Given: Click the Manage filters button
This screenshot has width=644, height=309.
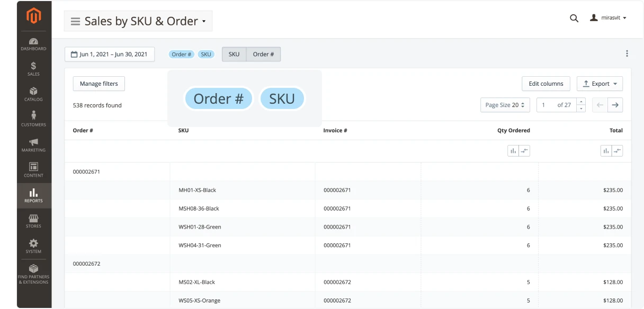Looking at the screenshot, I should point(99,83).
